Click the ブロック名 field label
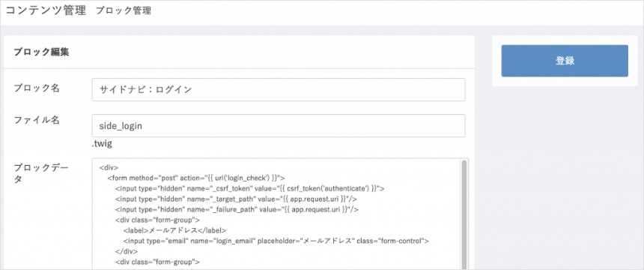644x270 pixels. [37, 88]
